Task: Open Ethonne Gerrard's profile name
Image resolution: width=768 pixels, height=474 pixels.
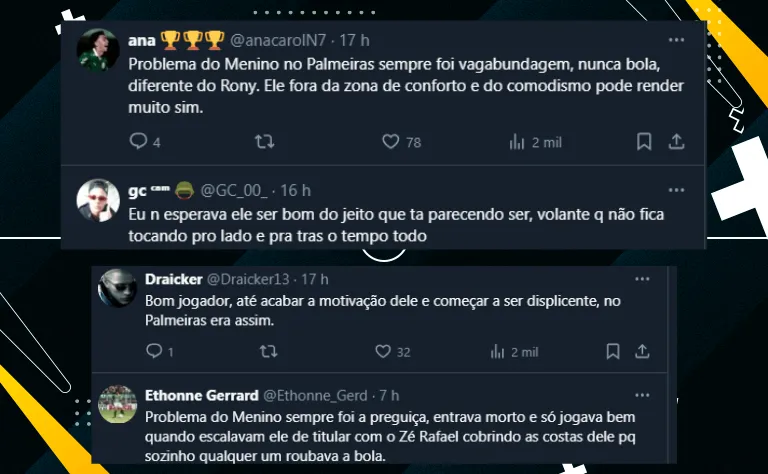Action: tap(201, 395)
